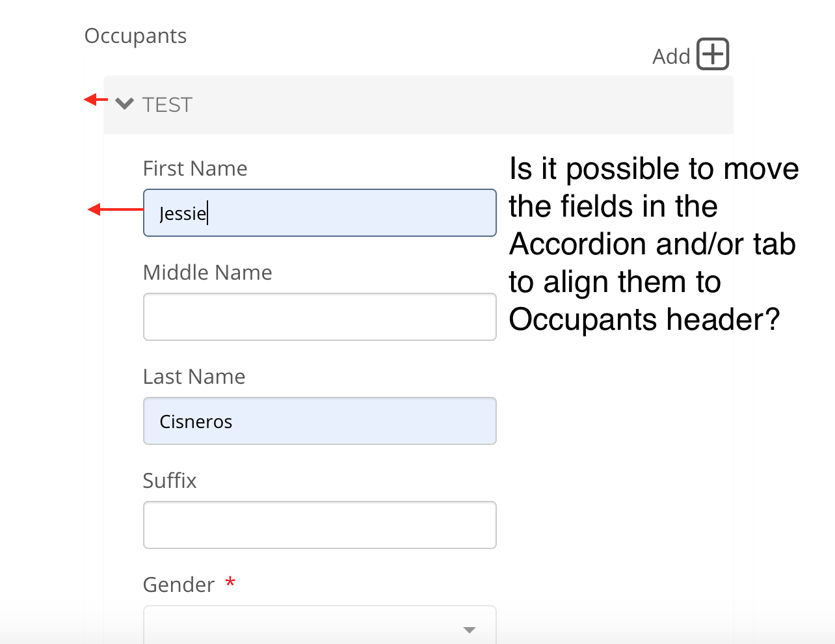The width and height of the screenshot is (835, 644).
Task: Click the red arrow pointing at First Name field
Action: click(x=115, y=209)
